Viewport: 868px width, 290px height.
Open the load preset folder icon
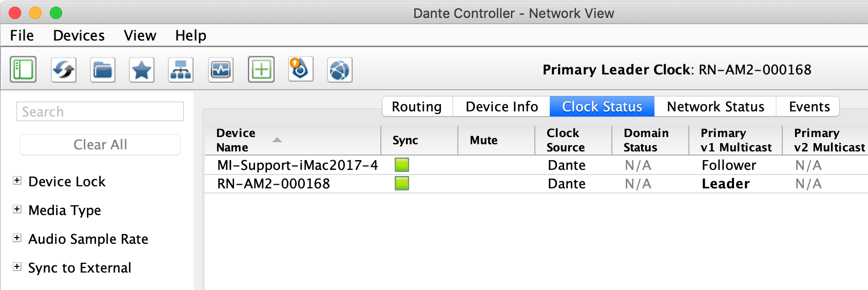103,69
